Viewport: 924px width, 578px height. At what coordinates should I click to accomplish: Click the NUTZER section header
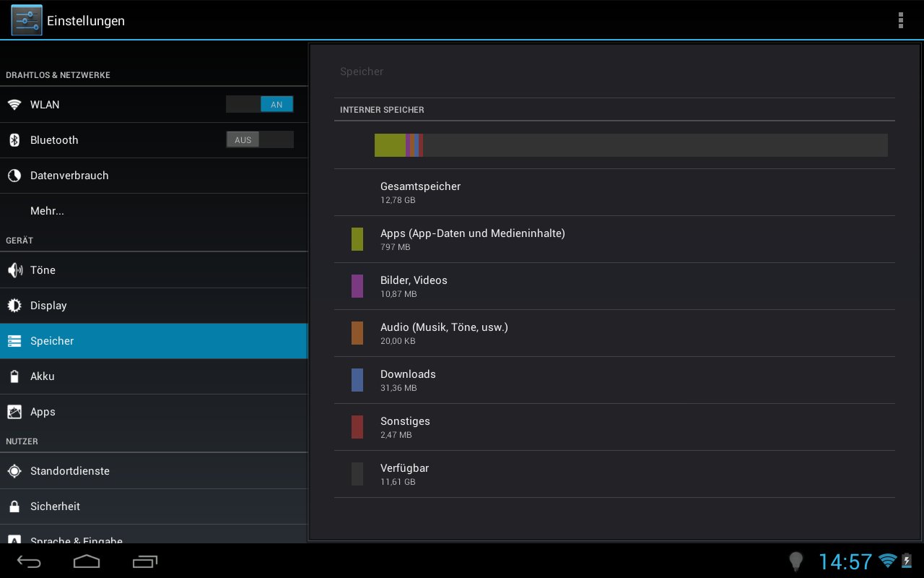coord(22,441)
